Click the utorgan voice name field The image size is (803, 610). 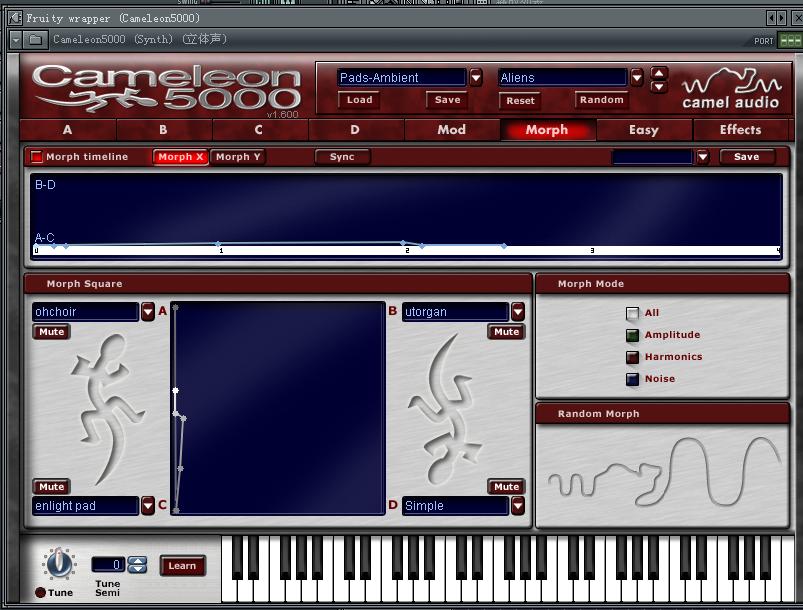(455, 311)
